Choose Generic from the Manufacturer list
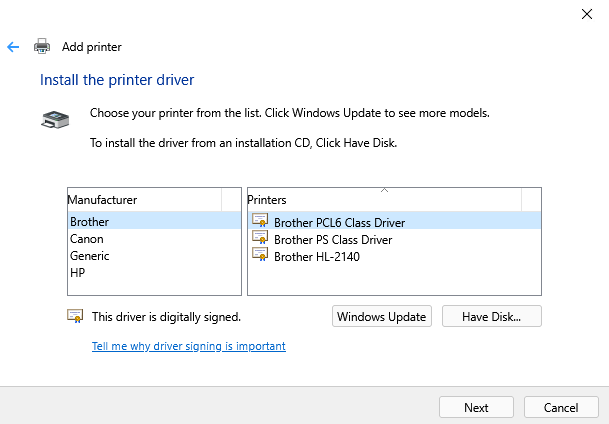Image resolution: width=609 pixels, height=424 pixels. (x=155, y=255)
